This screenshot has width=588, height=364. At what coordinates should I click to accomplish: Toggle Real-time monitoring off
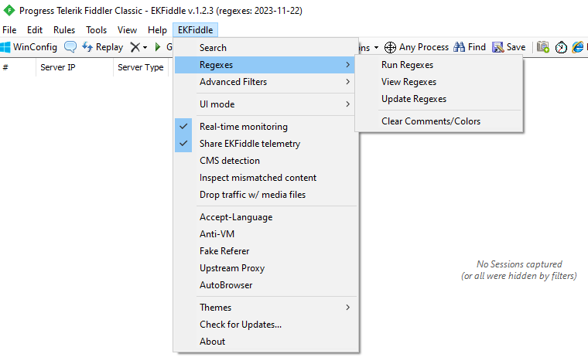click(x=265, y=127)
